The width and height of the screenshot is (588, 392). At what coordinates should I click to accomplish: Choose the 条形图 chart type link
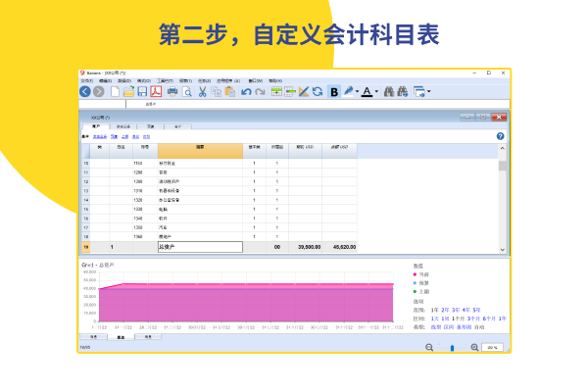464,327
